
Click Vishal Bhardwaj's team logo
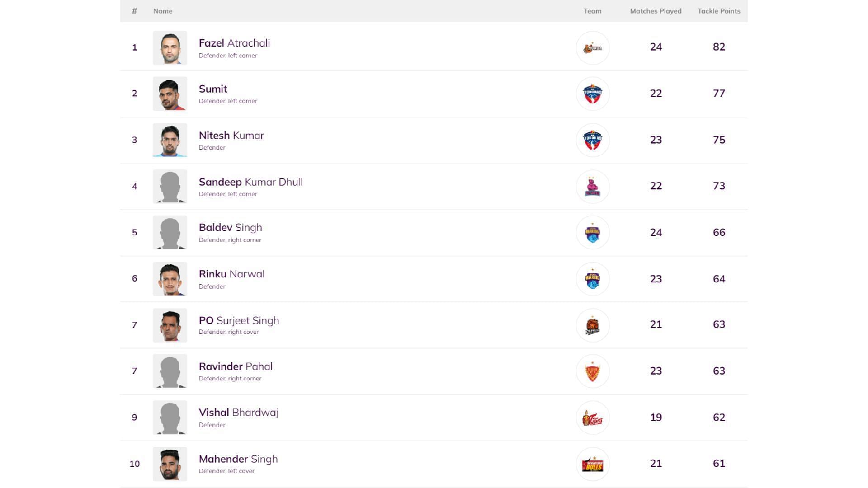click(x=592, y=418)
